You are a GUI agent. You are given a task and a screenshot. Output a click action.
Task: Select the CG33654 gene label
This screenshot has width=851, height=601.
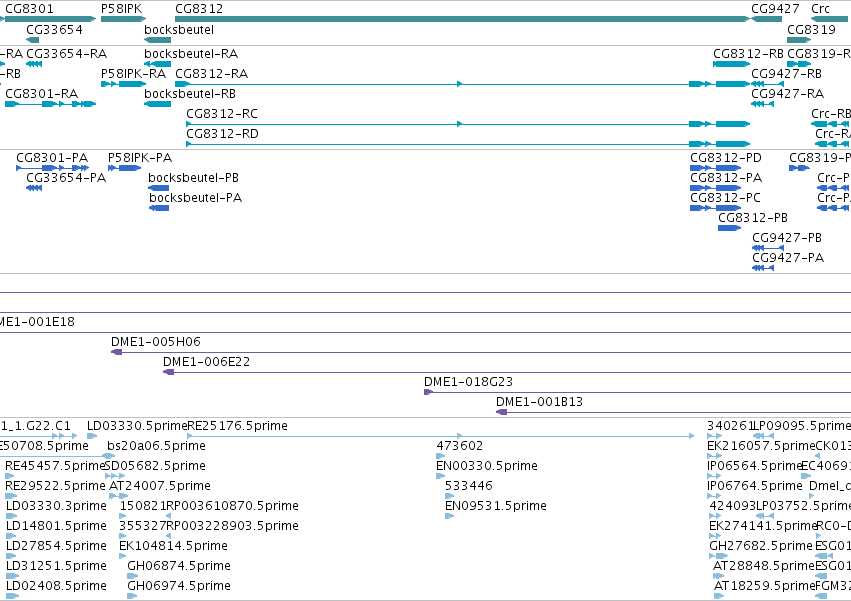[54, 30]
